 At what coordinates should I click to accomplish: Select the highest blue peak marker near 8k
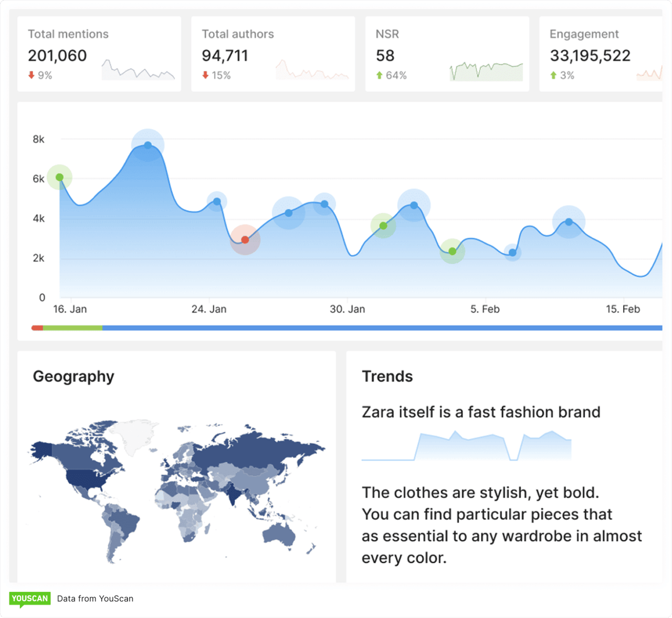coord(148,145)
